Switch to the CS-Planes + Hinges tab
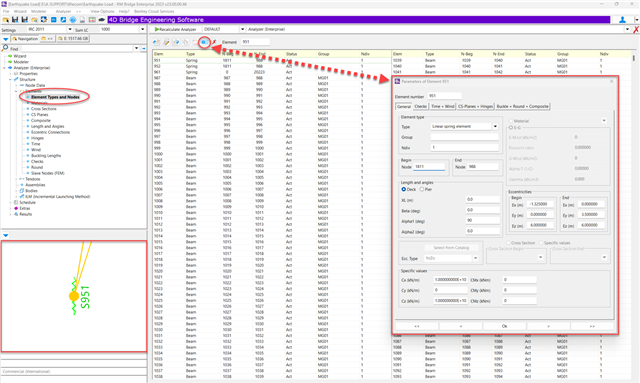The image size is (640, 383). pos(475,106)
